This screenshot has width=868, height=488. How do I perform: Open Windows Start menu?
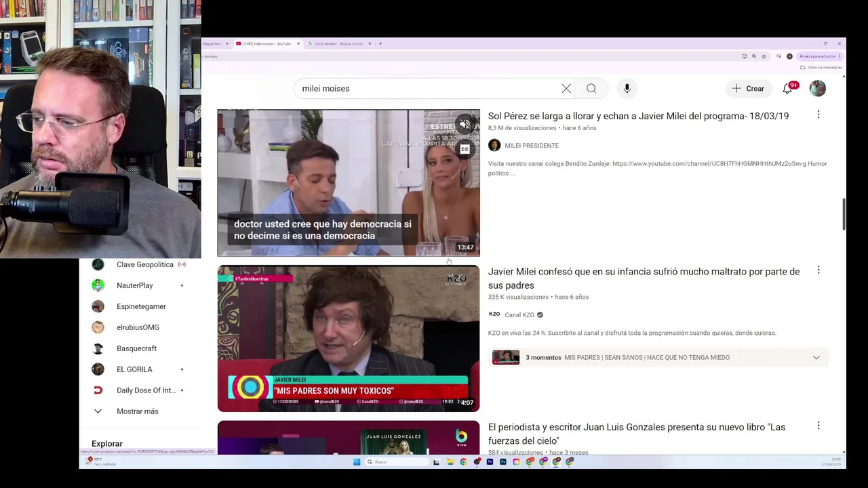click(357, 462)
